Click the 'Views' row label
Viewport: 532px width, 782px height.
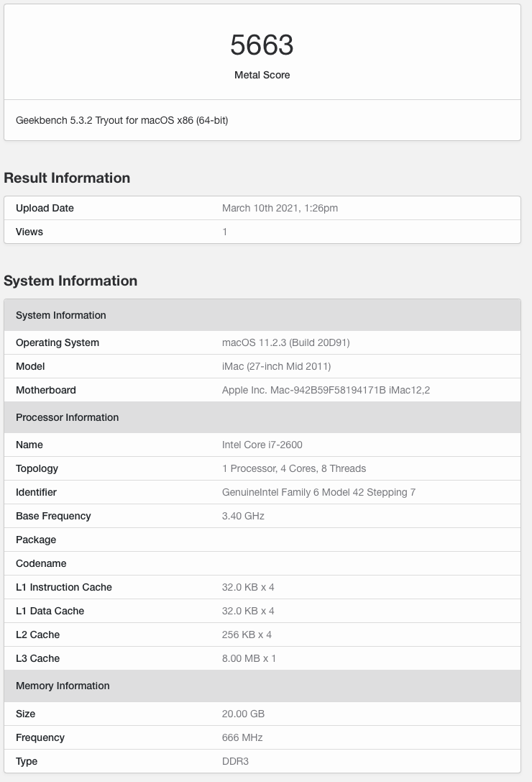[x=29, y=232]
